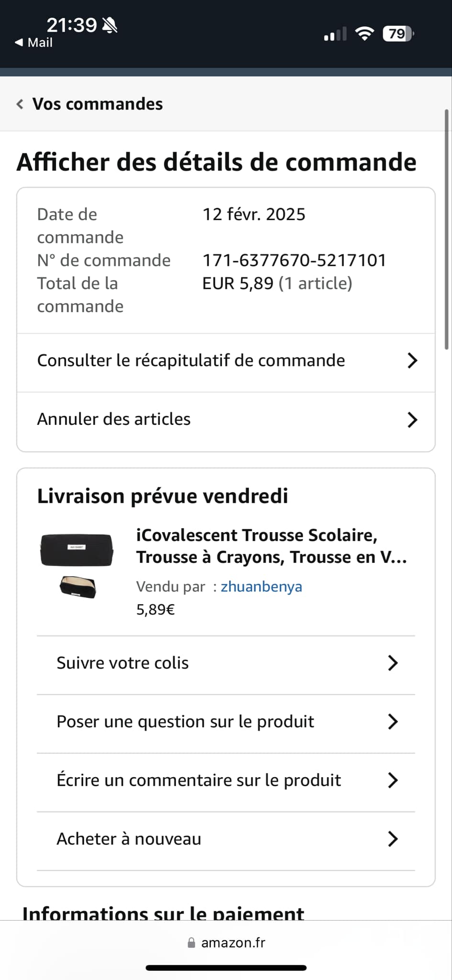452x980 pixels.
Task: Click the page scrollbar on right edge
Action: coord(446,230)
